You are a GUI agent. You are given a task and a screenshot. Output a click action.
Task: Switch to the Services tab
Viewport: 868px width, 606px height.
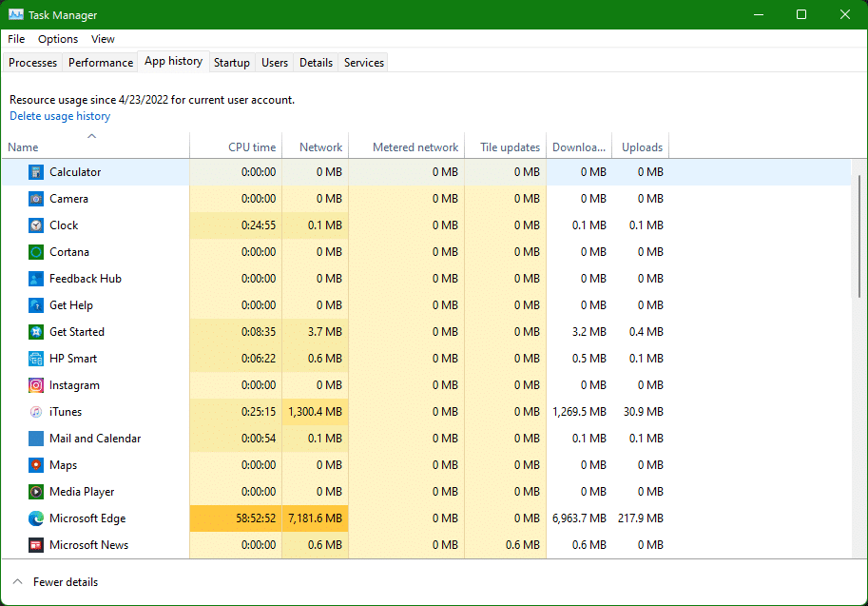click(364, 63)
